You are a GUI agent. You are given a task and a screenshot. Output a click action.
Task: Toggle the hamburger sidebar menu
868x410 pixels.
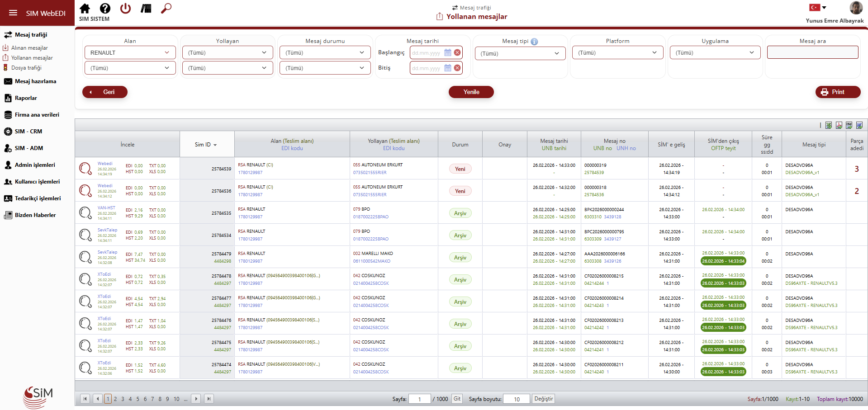pyautogui.click(x=13, y=13)
